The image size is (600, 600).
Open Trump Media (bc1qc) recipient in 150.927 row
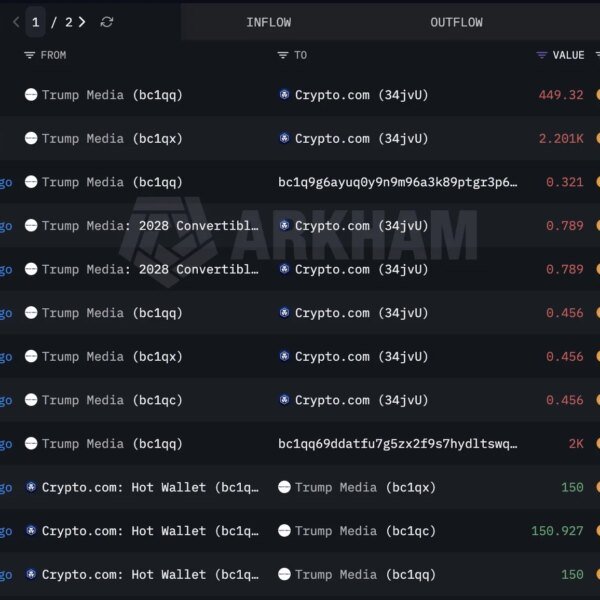365,531
